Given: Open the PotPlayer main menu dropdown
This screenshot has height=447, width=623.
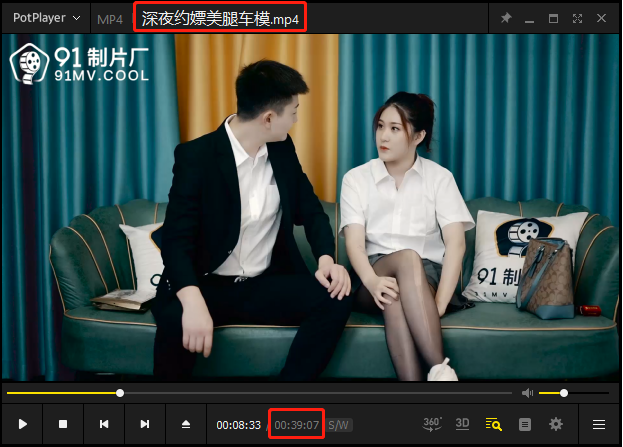Looking at the screenshot, I should [x=47, y=18].
